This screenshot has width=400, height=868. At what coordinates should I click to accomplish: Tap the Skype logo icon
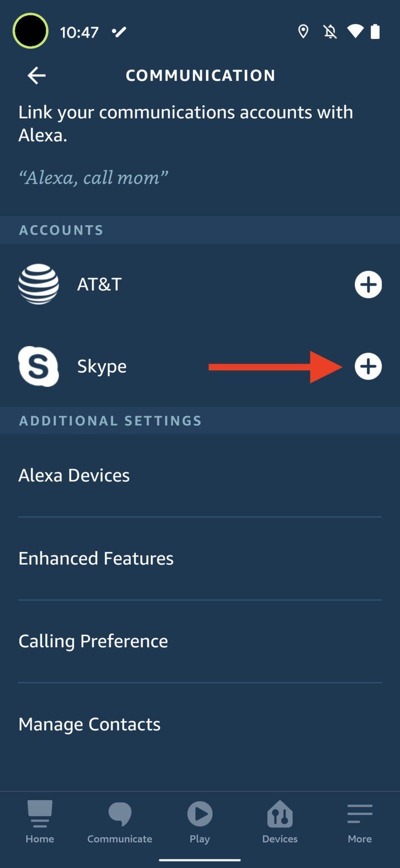point(38,366)
